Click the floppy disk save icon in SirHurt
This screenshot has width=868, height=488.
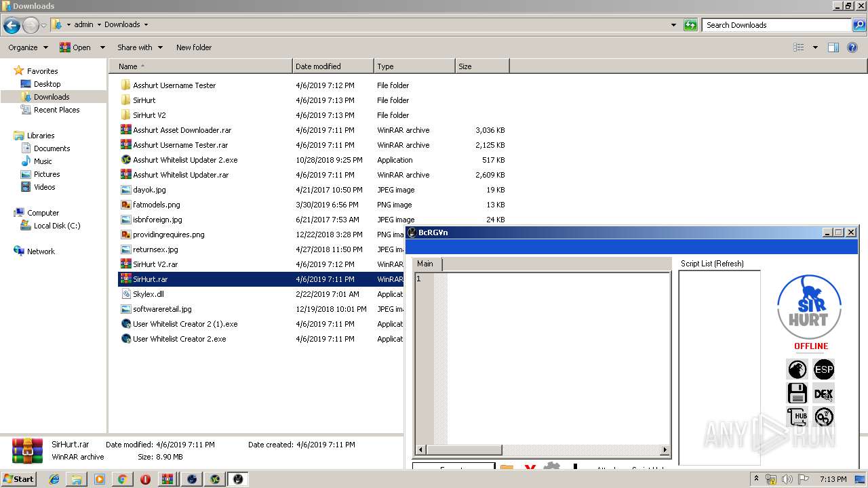coord(797,393)
